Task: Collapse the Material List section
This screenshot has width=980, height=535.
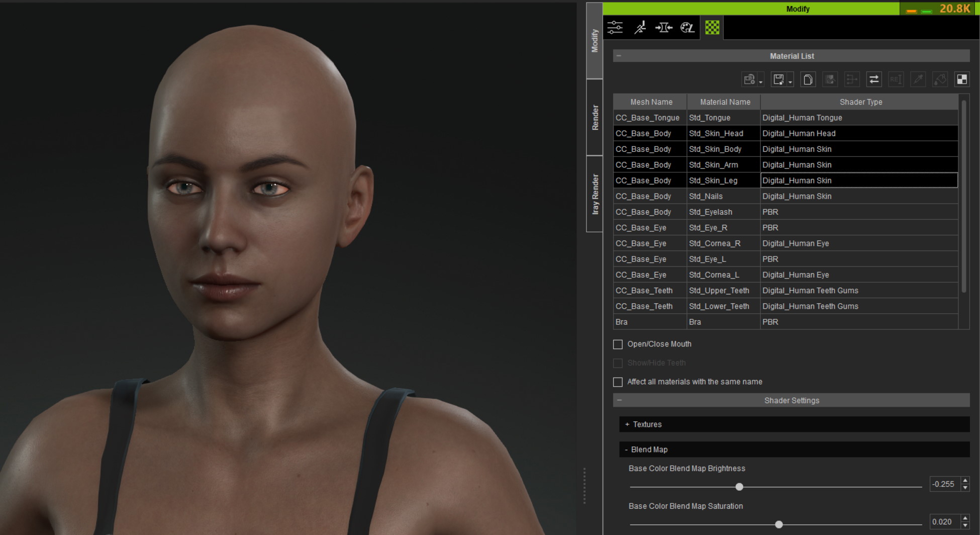Action: 619,56
